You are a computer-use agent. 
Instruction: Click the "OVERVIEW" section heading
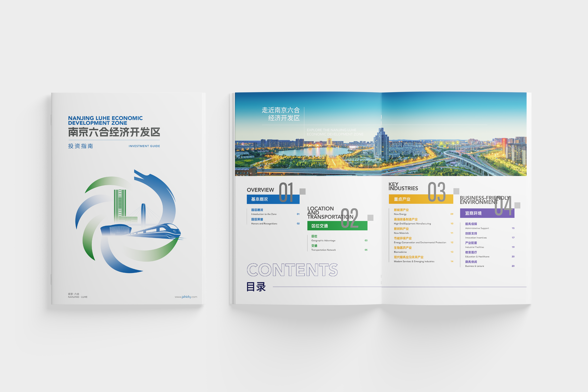[x=260, y=190]
